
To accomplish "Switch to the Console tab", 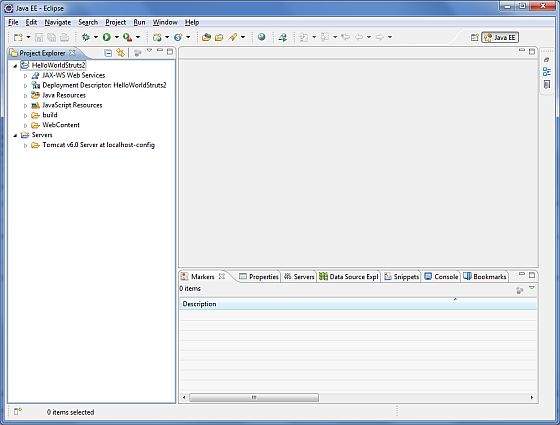I will (x=442, y=276).
